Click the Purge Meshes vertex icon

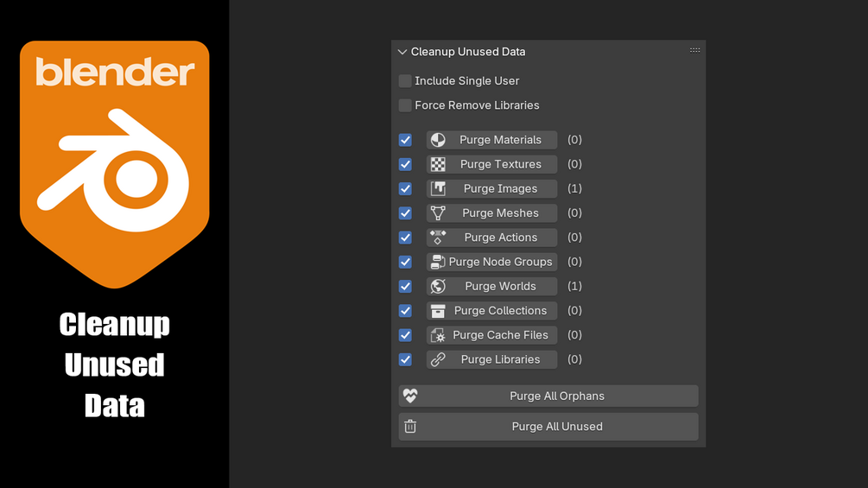point(438,212)
